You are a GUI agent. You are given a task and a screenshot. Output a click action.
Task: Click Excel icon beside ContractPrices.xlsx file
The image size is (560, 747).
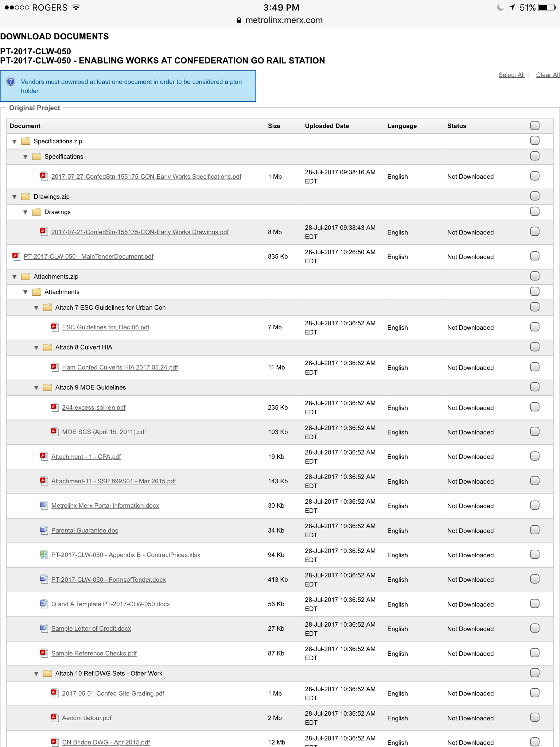[43, 554]
